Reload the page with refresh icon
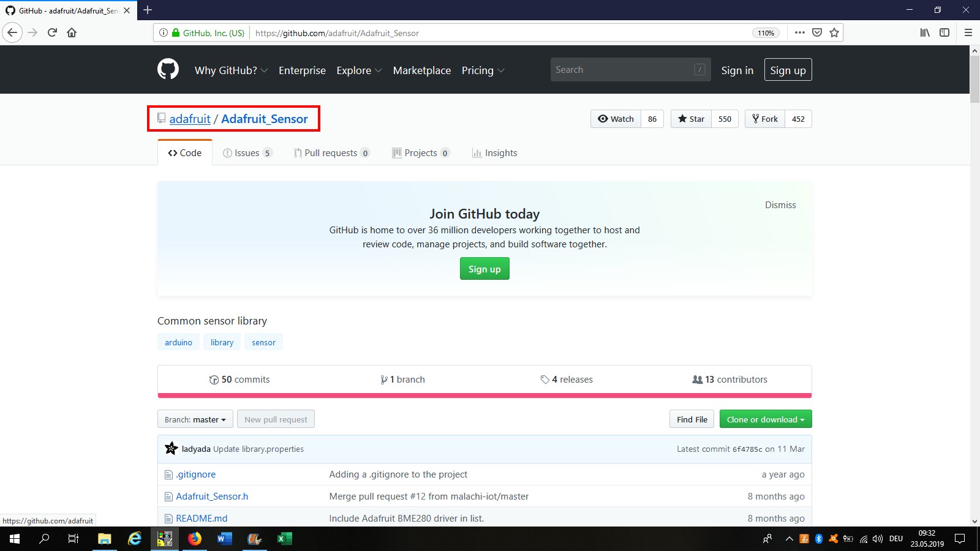This screenshot has height=551, width=980. coord(52,32)
